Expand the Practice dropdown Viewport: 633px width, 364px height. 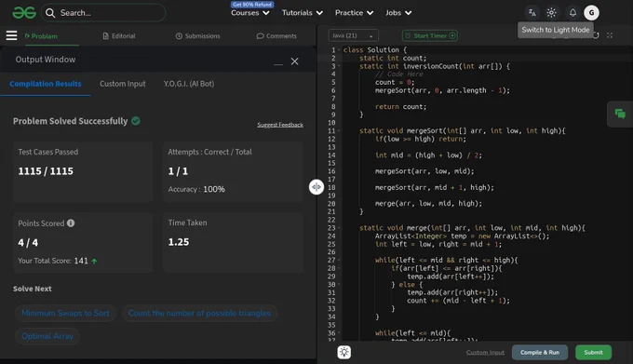point(354,13)
